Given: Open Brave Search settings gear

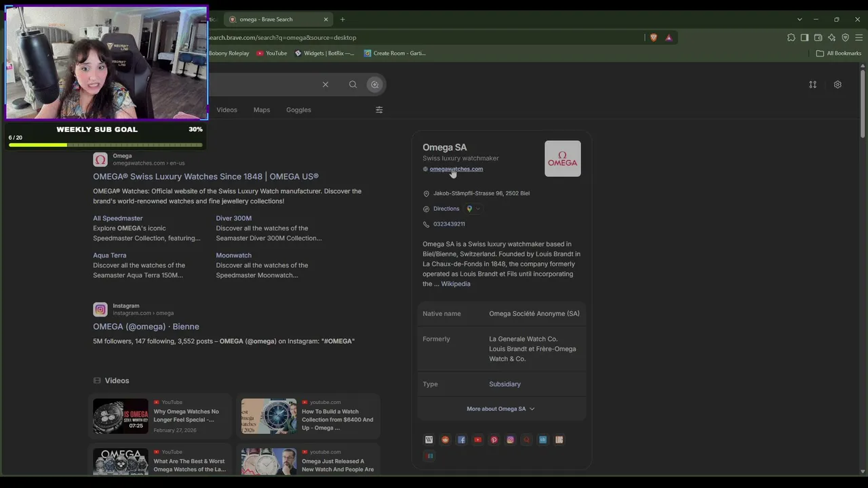Looking at the screenshot, I should [x=837, y=85].
